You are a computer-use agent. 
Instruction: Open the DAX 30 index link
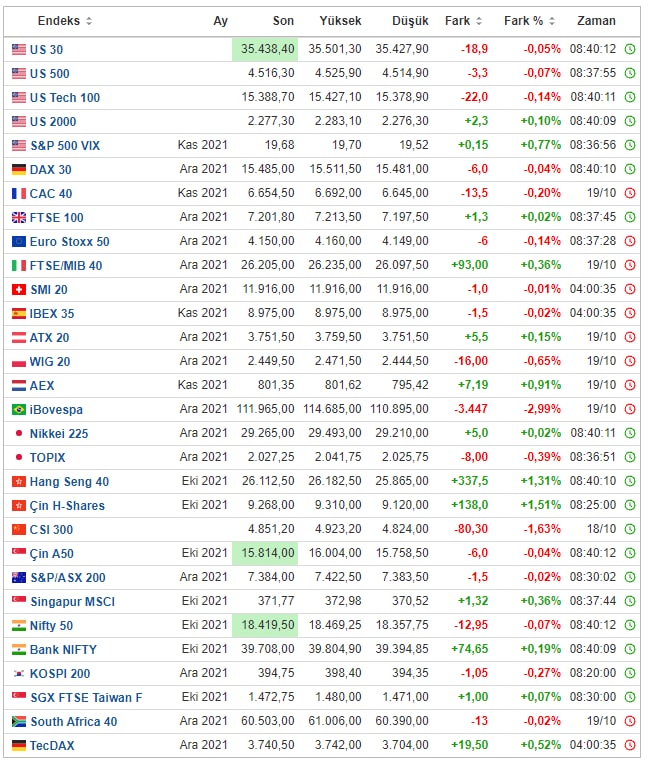point(51,170)
